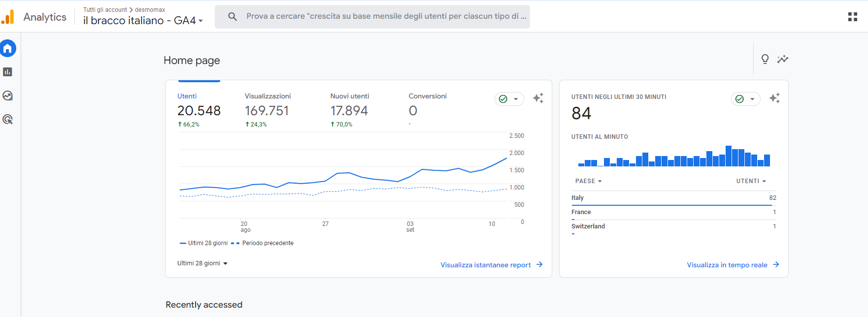Open the Reports icon in sidebar
Viewport: 868px width, 317px height.
[8, 72]
